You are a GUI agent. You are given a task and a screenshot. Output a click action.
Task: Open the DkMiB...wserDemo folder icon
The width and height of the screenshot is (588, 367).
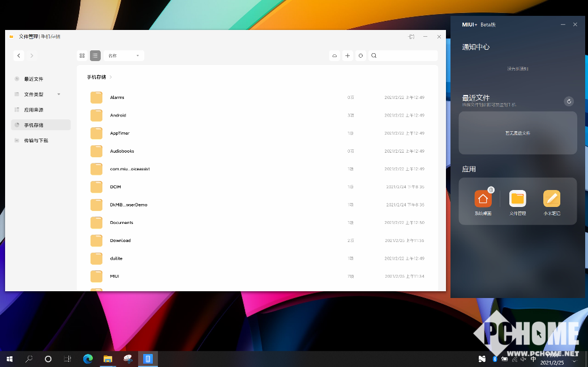96,205
